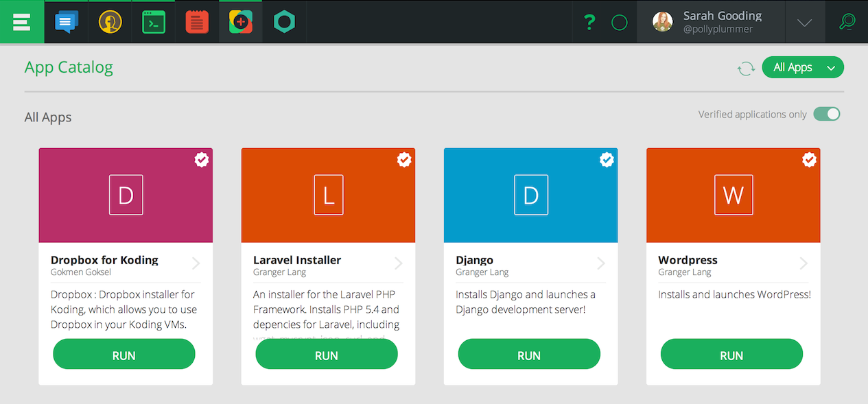Click the All Apps section heading
This screenshot has width=868, height=404.
(48, 117)
